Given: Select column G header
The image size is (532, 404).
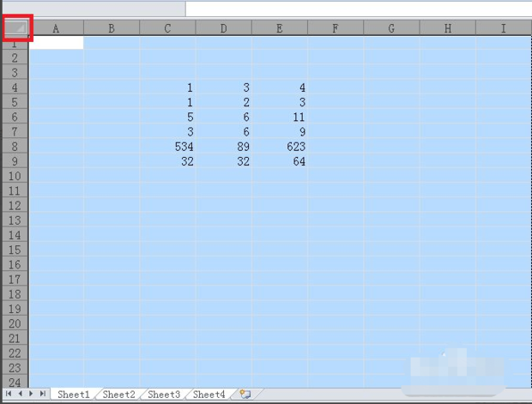Looking at the screenshot, I should (391, 28).
